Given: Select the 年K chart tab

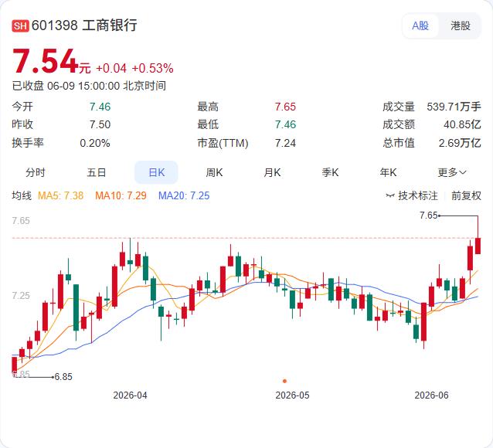Looking at the screenshot, I should tap(388, 172).
